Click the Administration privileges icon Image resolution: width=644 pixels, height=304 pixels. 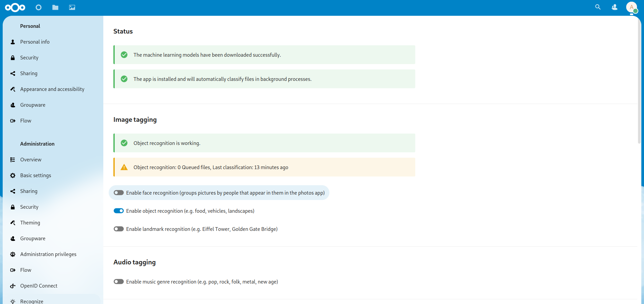pos(13,254)
